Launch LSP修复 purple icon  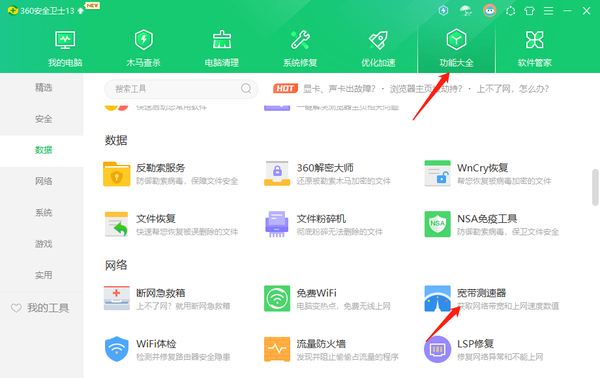coord(437,349)
